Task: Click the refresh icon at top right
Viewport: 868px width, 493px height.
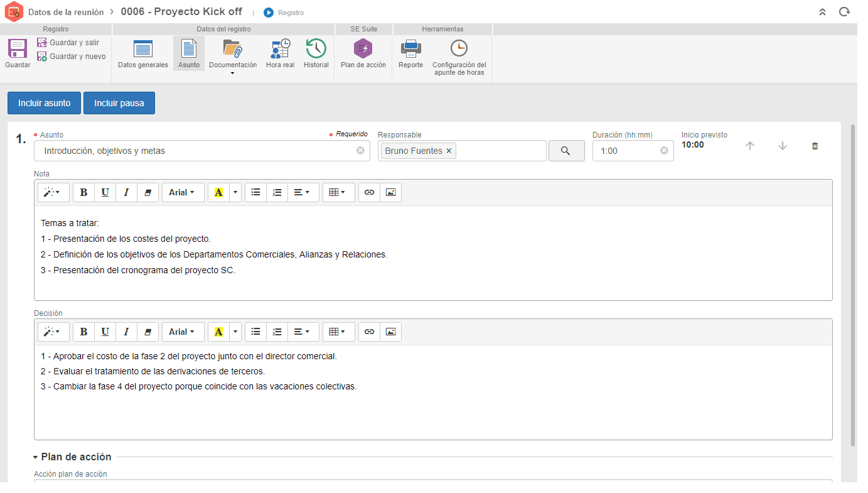Action: click(x=845, y=12)
